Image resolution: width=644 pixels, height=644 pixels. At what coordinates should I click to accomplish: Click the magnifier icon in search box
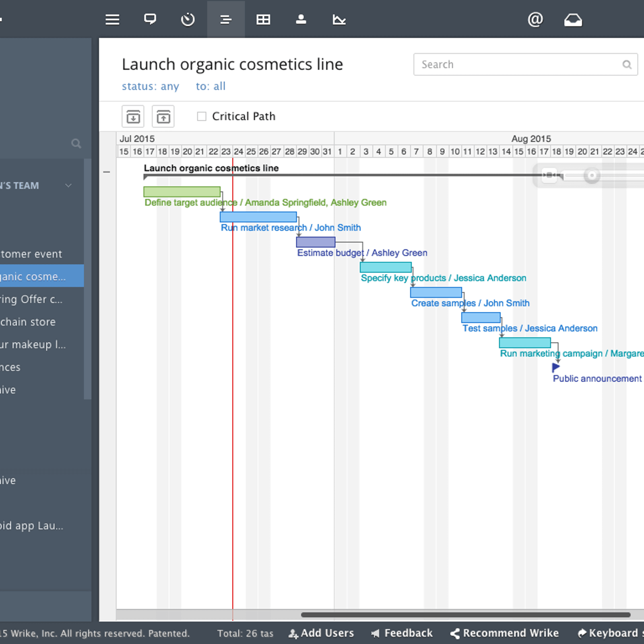coord(627,64)
